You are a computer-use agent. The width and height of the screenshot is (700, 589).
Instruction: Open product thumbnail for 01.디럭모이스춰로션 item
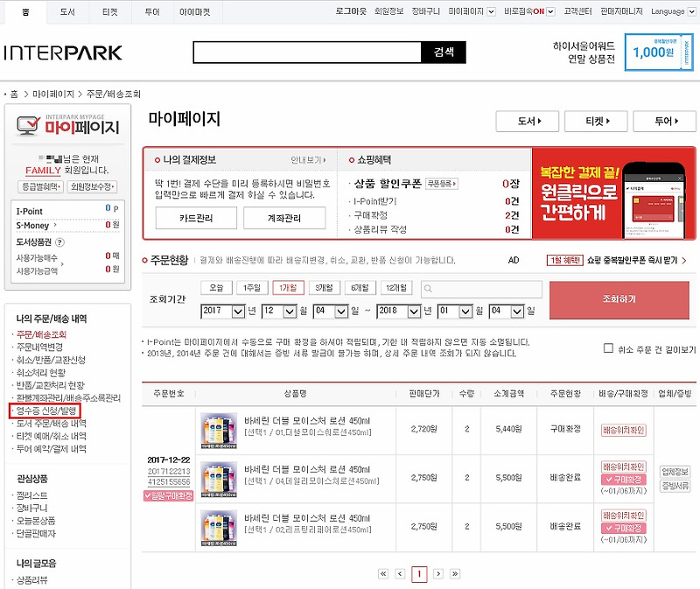point(219,431)
